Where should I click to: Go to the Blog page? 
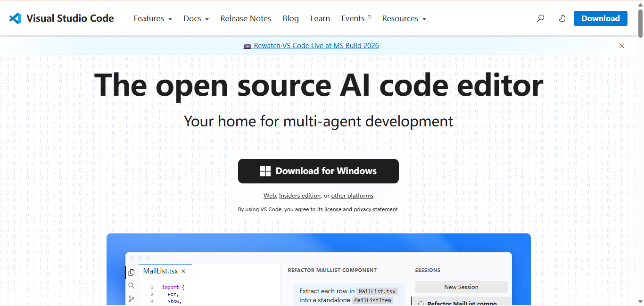tap(290, 18)
